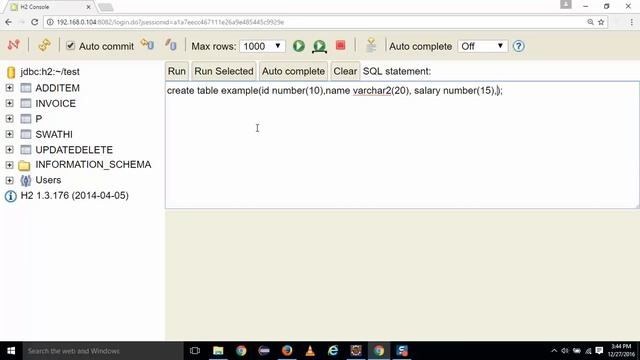The image size is (640, 360).
Task: Click the Clear button
Action: [345, 71]
